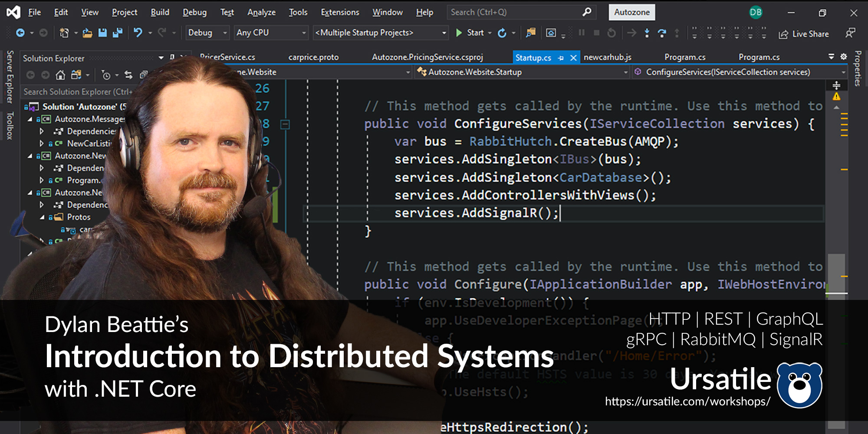This screenshot has width=868, height=434.
Task: Click the Home scope icon in Solution Explorer
Action: (x=61, y=75)
